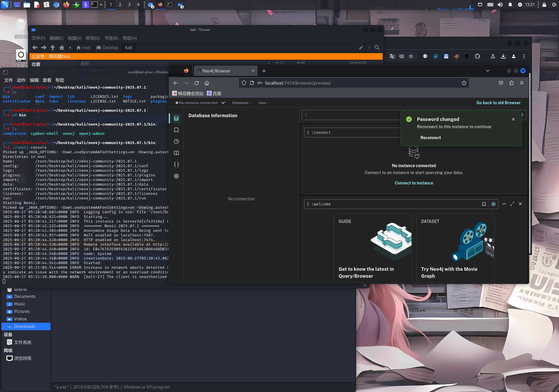Open Database information sidebar icon
Screen dimensions: 559x392
[176, 118]
